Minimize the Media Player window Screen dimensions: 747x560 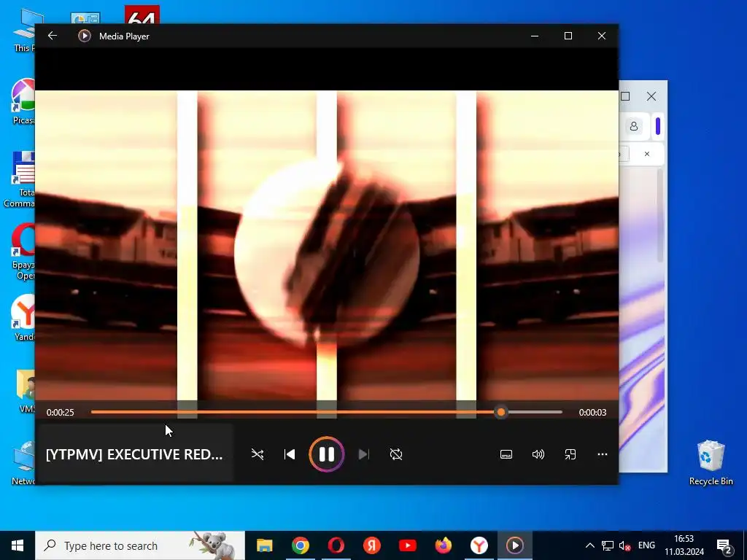(x=535, y=36)
